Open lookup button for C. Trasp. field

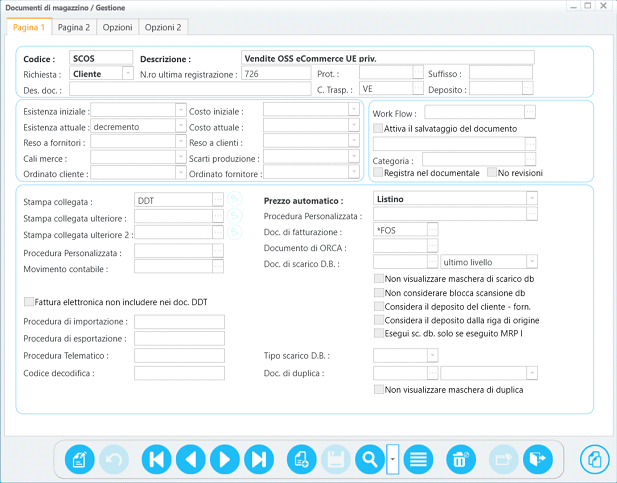tap(418, 88)
